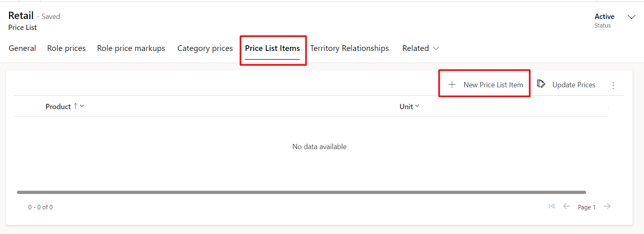Switch to the Role price markups tab

coord(131,48)
